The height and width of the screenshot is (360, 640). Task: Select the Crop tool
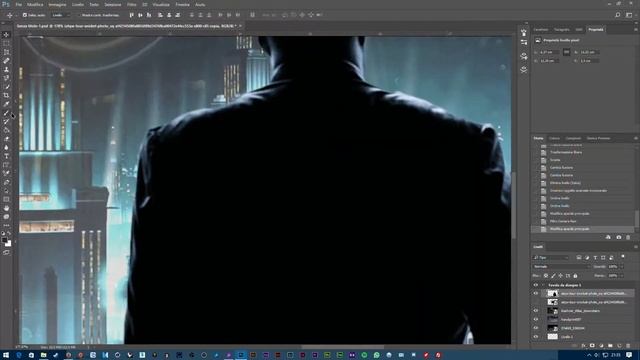click(6, 95)
